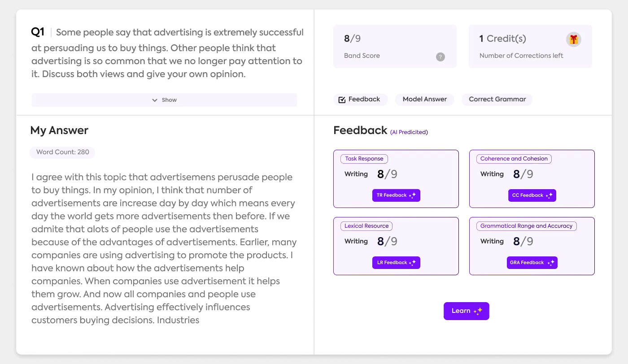Screen dimensions: 628x364
Task: Click the Coherence and Cohesion label
Action: click(x=514, y=159)
